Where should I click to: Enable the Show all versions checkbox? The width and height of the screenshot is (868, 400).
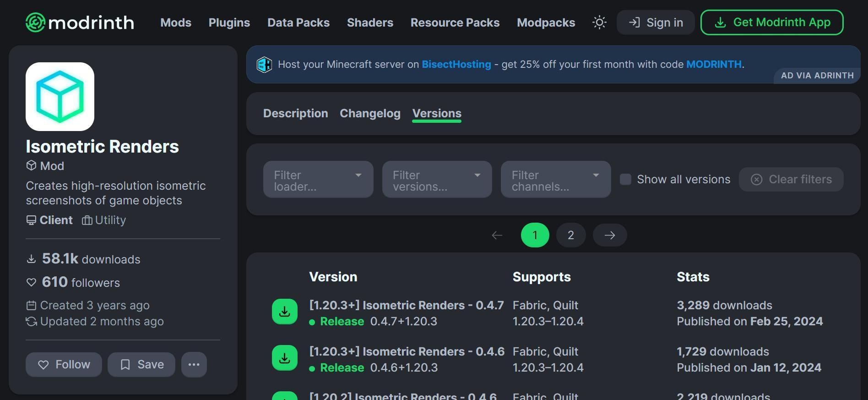point(625,179)
